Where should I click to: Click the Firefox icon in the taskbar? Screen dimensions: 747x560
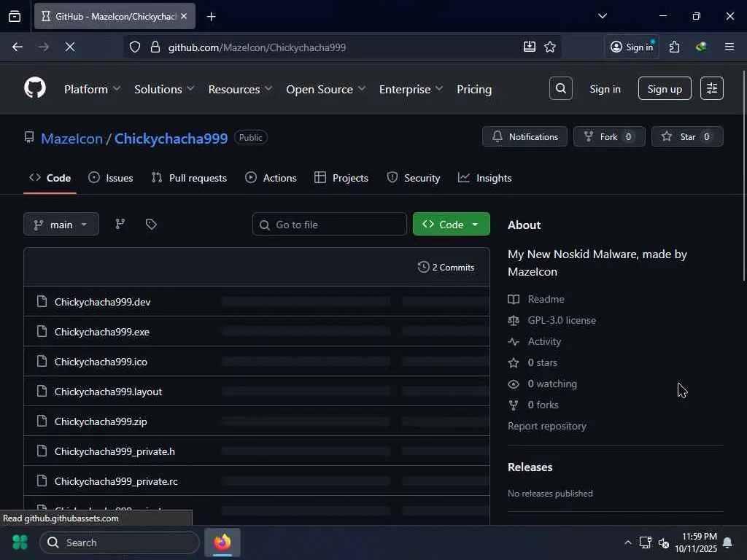[222, 542]
